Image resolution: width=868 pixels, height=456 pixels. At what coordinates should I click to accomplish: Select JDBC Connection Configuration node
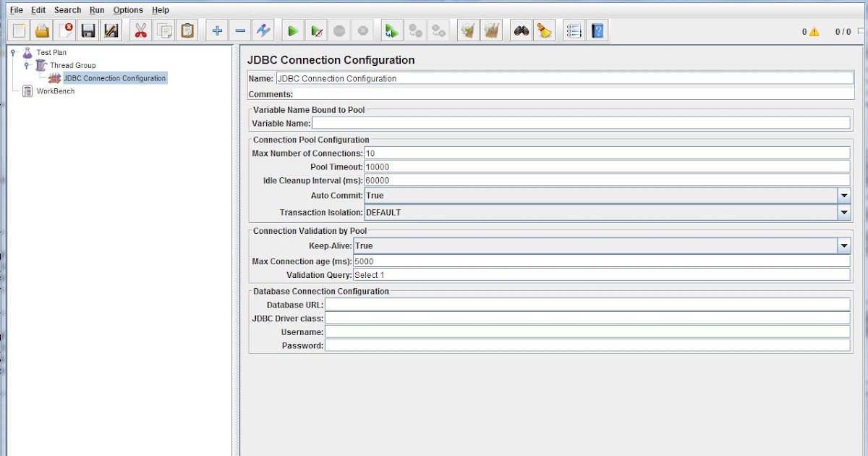tap(114, 78)
